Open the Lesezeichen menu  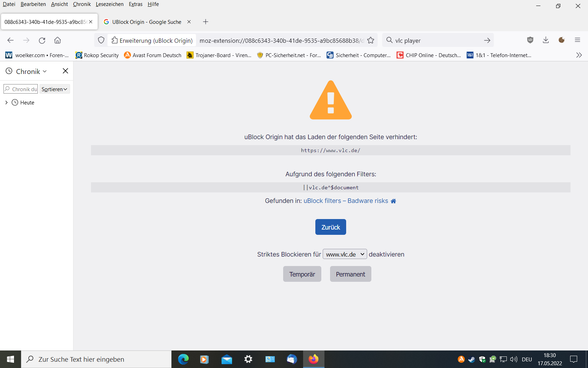tap(110, 4)
